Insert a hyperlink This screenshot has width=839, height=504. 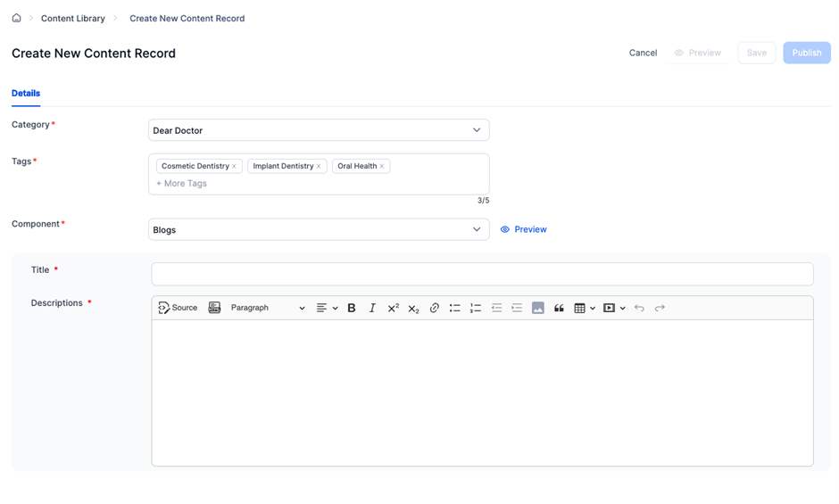434,308
